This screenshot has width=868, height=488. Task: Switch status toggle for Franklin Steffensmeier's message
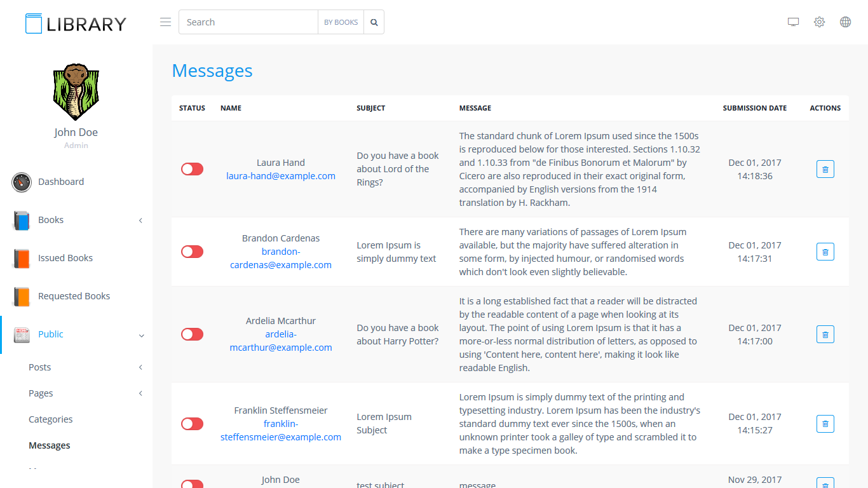tap(192, 424)
